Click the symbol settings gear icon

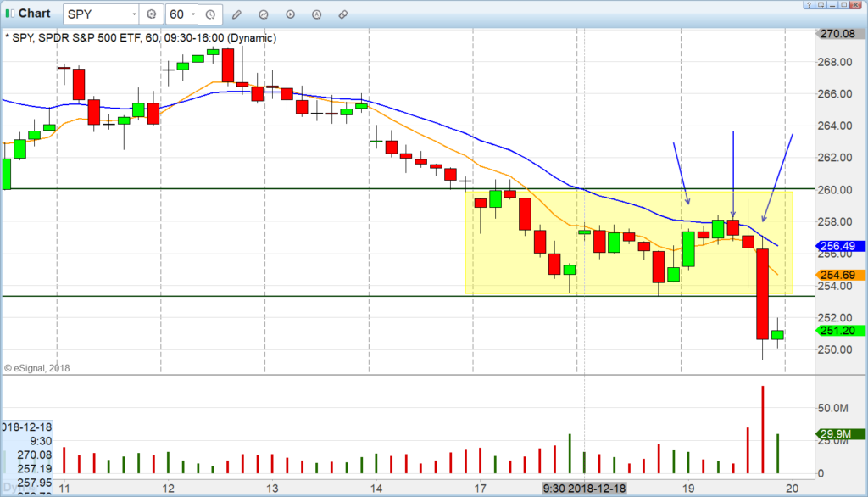pos(151,14)
